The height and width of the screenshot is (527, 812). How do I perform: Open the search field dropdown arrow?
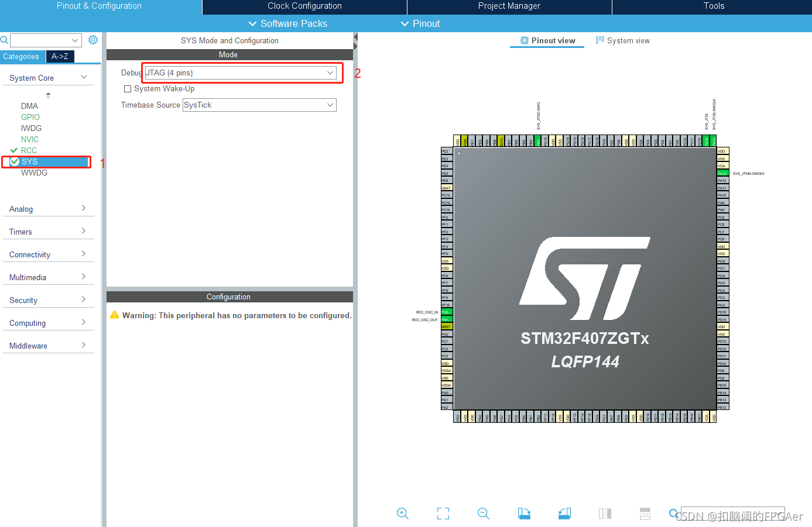(75, 40)
